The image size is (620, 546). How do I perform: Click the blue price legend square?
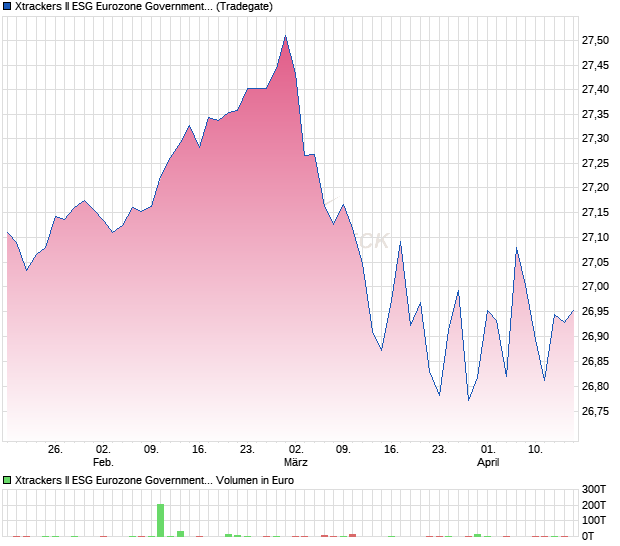tap(7, 6)
